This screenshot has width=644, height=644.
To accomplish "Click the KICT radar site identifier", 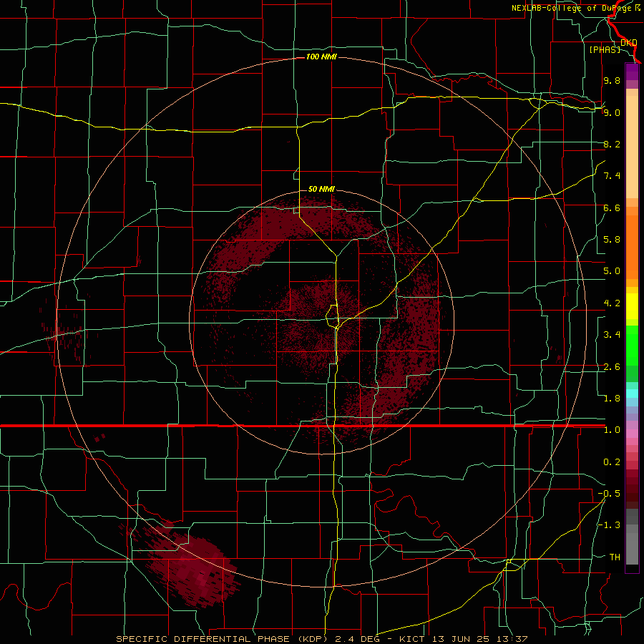I will [x=411, y=639].
